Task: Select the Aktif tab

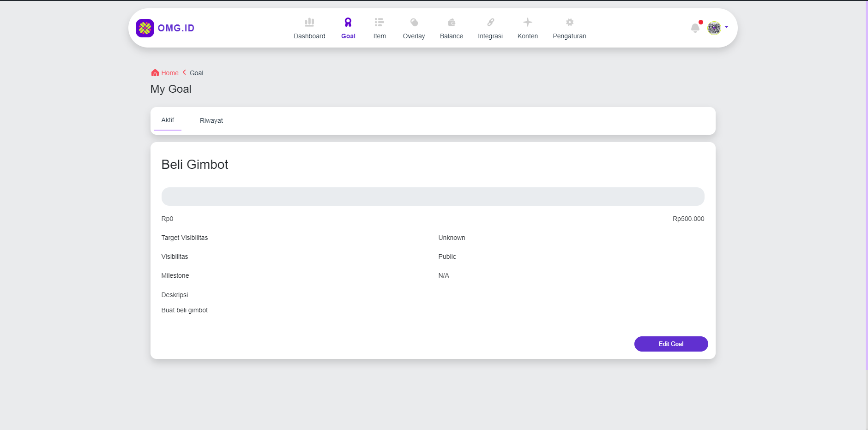Action: [x=168, y=120]
